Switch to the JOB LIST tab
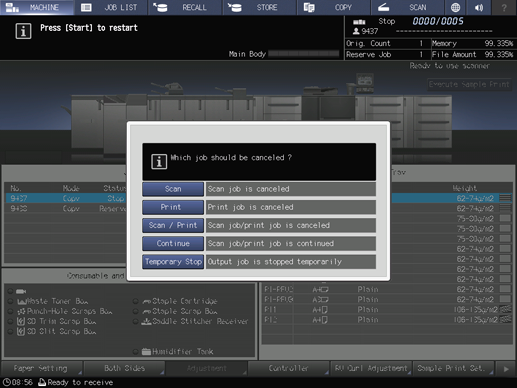Viewport: 517px width, 388px height. [x=111, y=7]
